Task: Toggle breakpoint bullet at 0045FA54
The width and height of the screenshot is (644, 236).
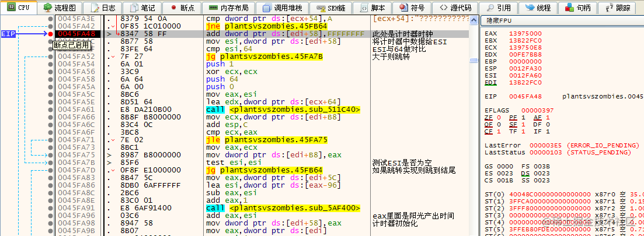Action: click(51, 64)
